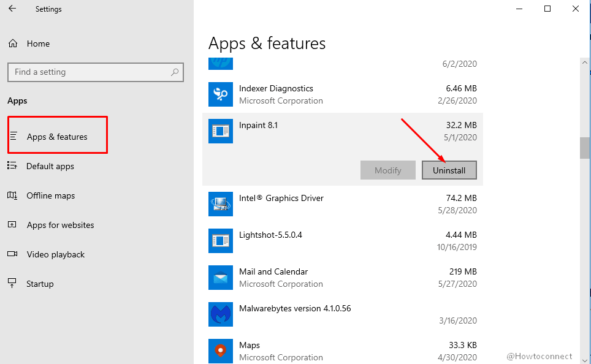This screenshot has width=591, height=364.
Task: Click the Offline maps map icon
Action: (x=12, y=195)
